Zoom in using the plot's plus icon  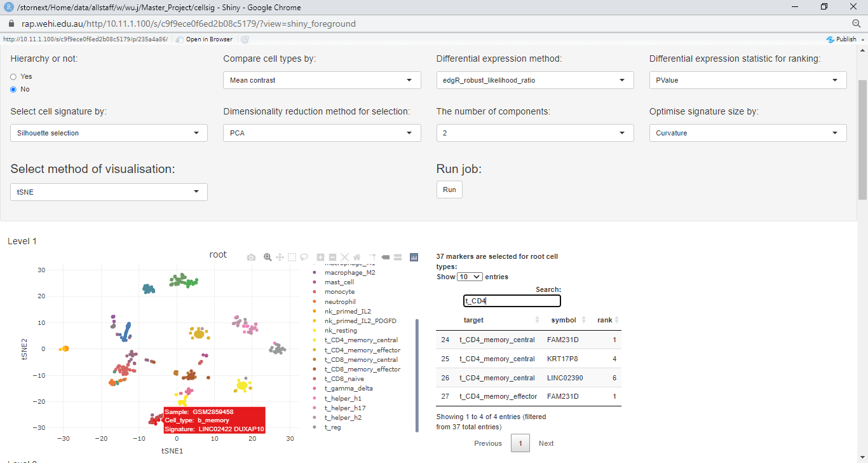(x=320, y=257)
